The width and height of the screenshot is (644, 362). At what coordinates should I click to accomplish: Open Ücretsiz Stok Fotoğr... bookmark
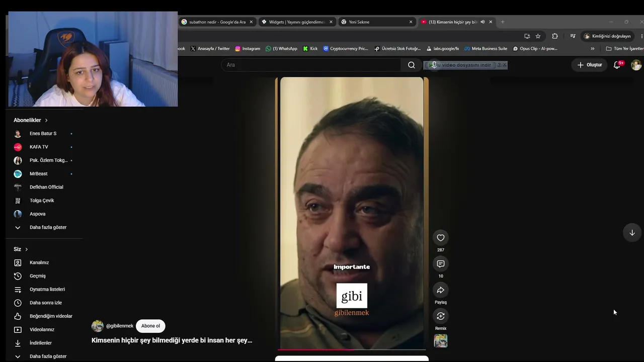[397, 49]
